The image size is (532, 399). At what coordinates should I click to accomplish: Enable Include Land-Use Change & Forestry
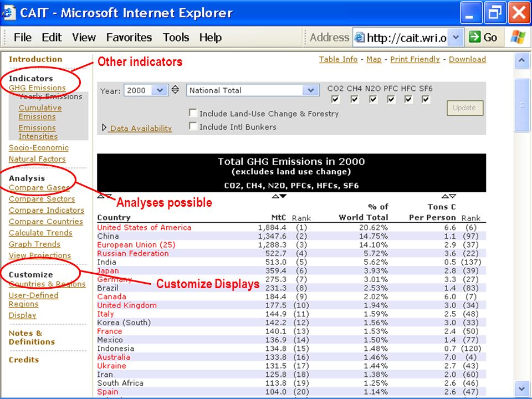193,112
